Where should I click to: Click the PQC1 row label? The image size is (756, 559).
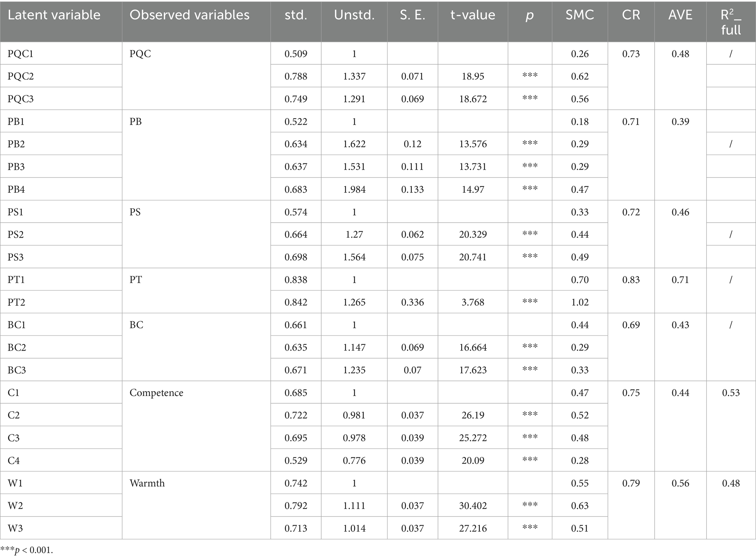click(x=20, y=54)
